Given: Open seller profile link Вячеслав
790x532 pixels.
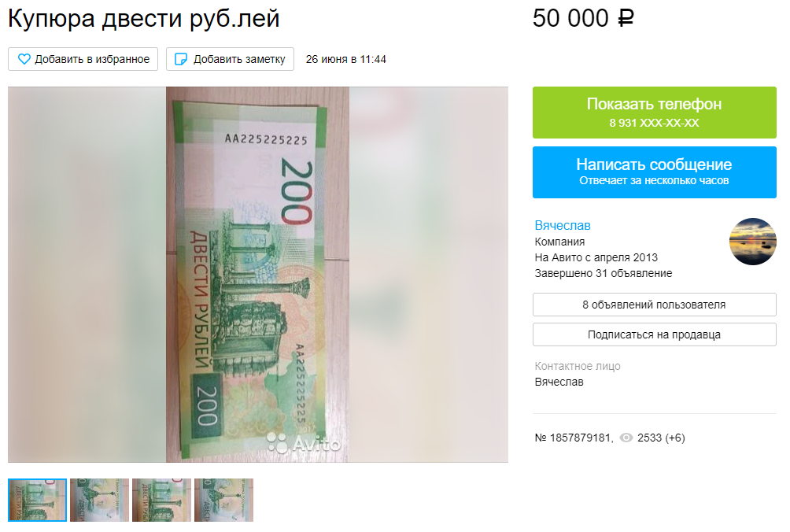Looking at the screenshot, I should point(563,225).
